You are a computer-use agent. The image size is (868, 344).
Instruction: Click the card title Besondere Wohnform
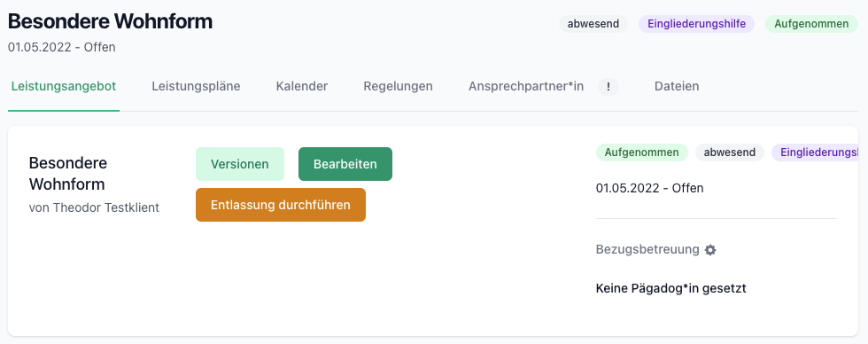pos(68,174)
